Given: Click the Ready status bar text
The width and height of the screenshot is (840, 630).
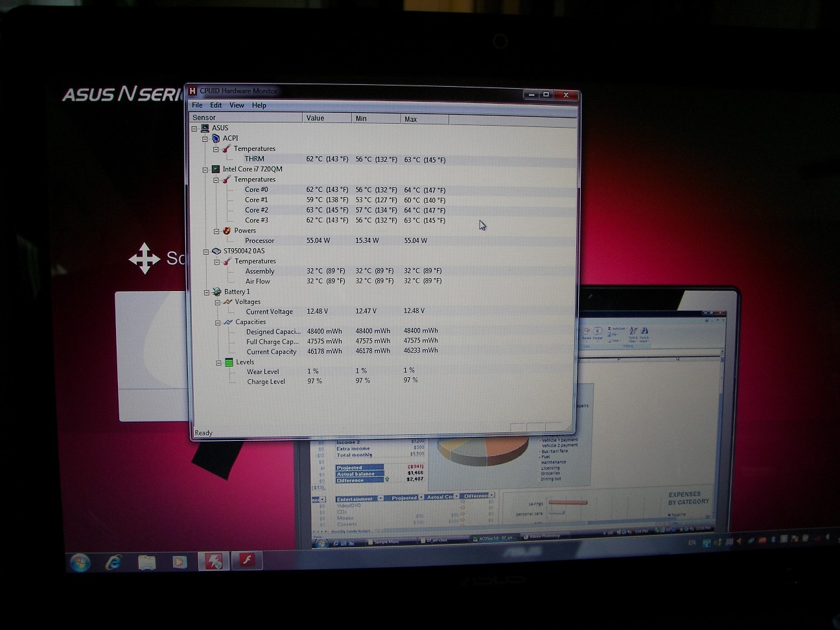Looking at the screenshot, I should [x=204, y=433].
